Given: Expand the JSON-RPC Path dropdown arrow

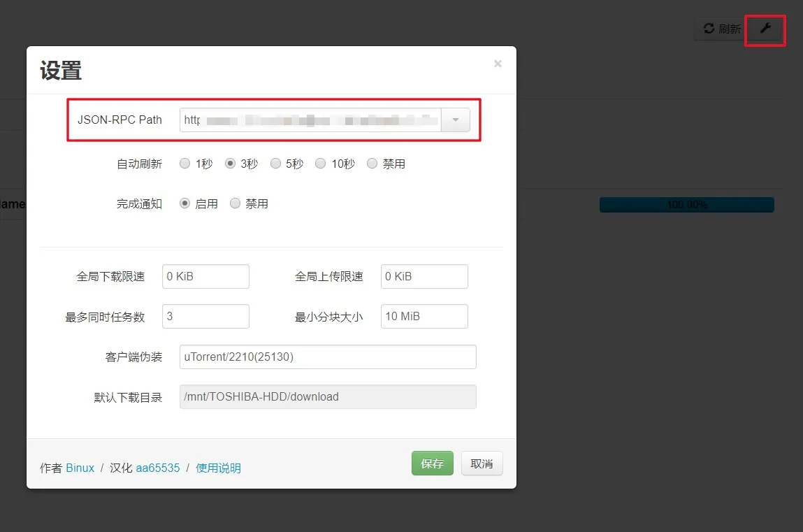Looking at the screenshot, I should click(x=456, y=120).
